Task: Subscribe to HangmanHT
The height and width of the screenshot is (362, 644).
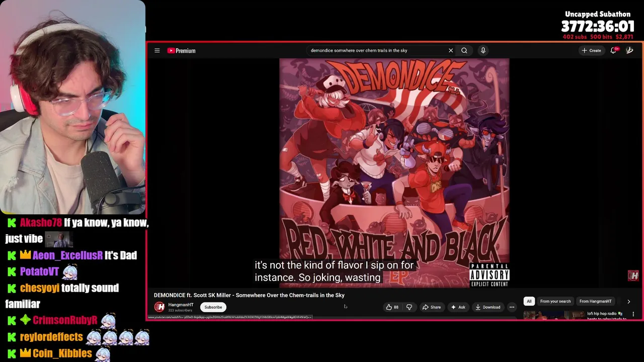Action: [x=213, y=307]
